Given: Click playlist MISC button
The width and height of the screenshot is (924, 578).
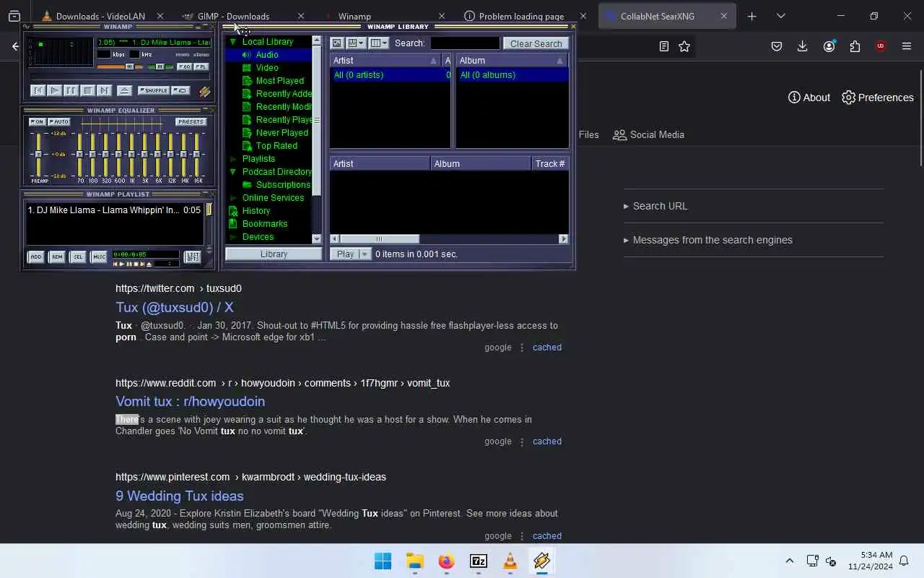Looking at the screenshot, I should pos(98,256).
